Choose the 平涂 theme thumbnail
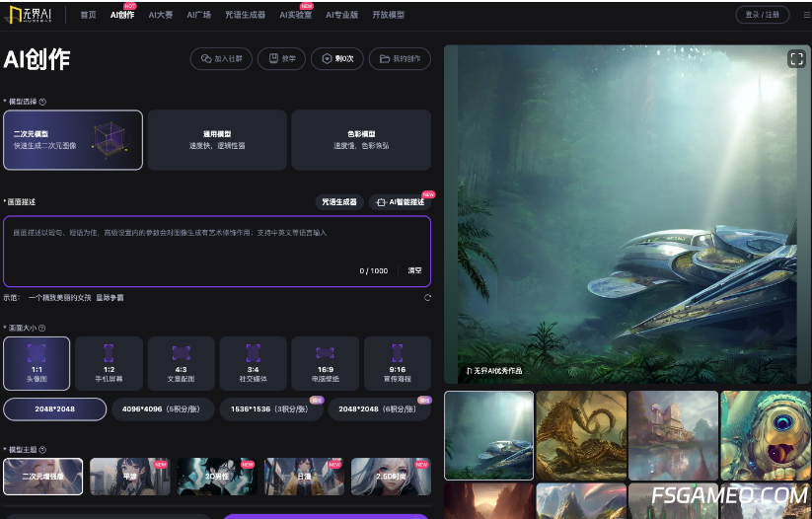This screenshot has height=519, width=812. [x=130, y=477]
